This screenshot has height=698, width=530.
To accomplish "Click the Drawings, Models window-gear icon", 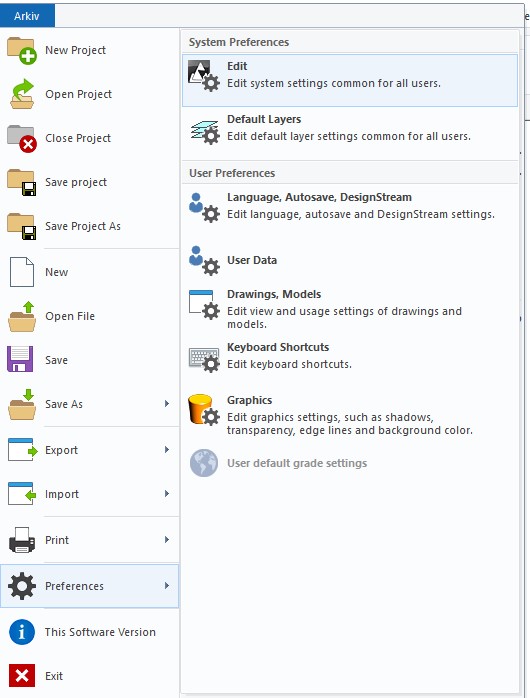I will coord(204,305).
